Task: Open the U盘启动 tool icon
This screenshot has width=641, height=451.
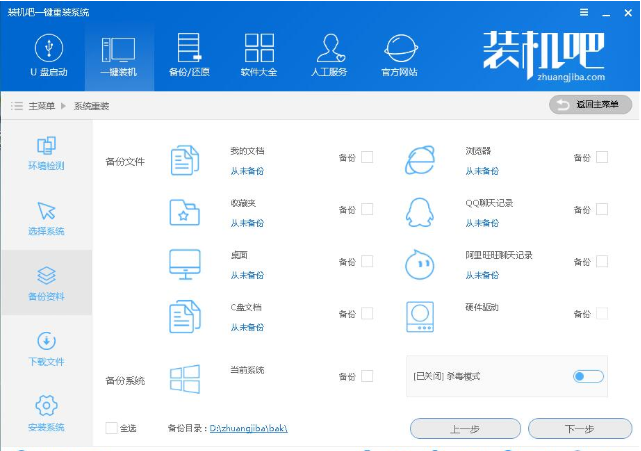Action: (x=47, y=48)
